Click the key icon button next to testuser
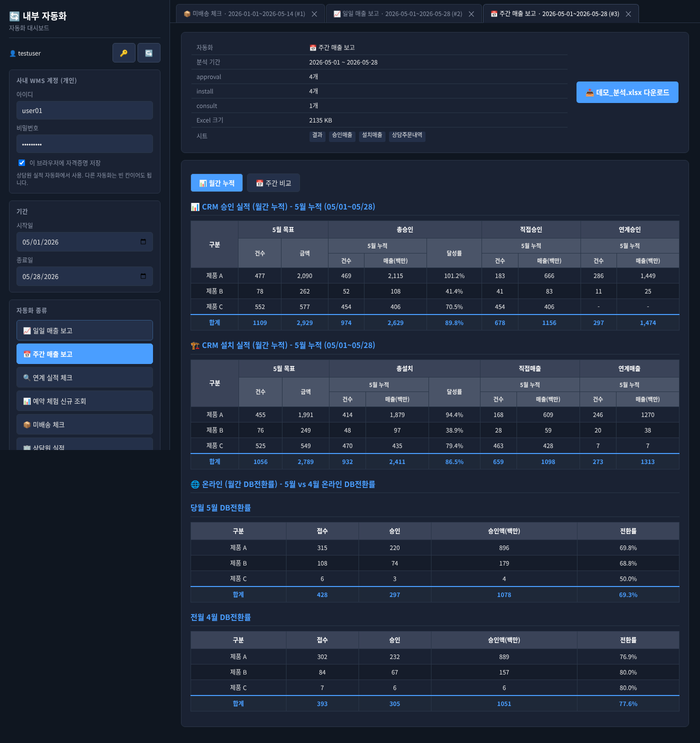The height and width of the screenshot is (743, 700). [123, 53]
